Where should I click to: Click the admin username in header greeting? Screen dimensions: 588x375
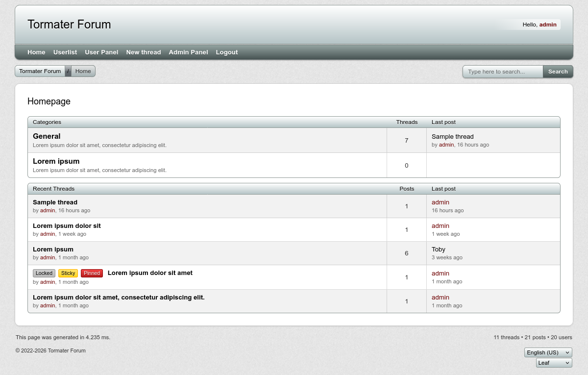point(548,25)
